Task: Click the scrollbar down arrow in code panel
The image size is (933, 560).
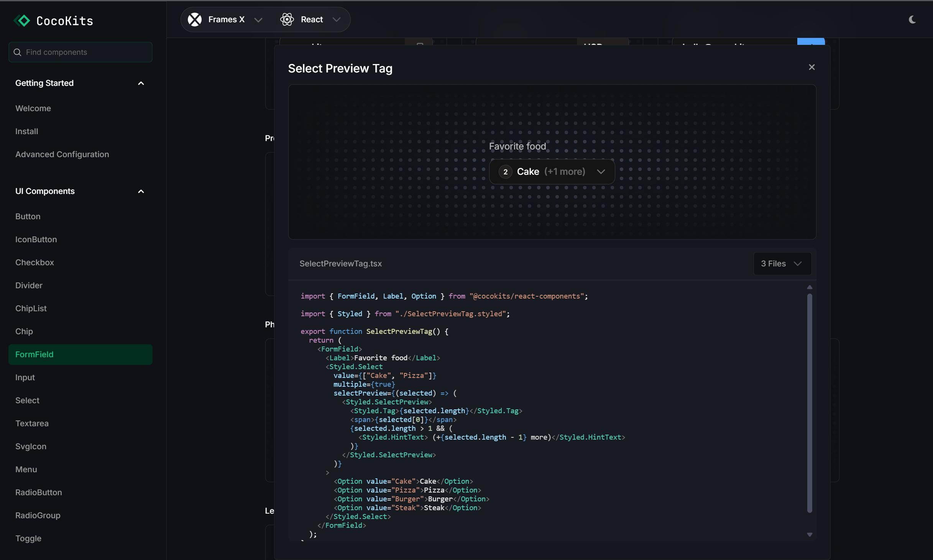Action: pyautogui.click(x=810, y=534)
